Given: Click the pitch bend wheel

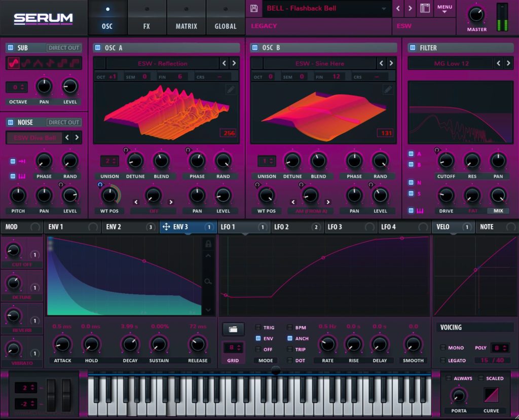Looking at the screenshot, I should pos(51,395).
